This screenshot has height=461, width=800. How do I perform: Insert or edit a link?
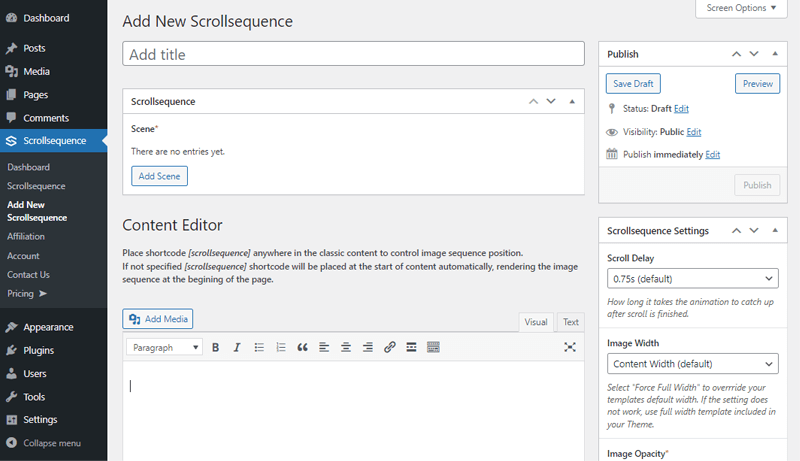coord(390,347)
